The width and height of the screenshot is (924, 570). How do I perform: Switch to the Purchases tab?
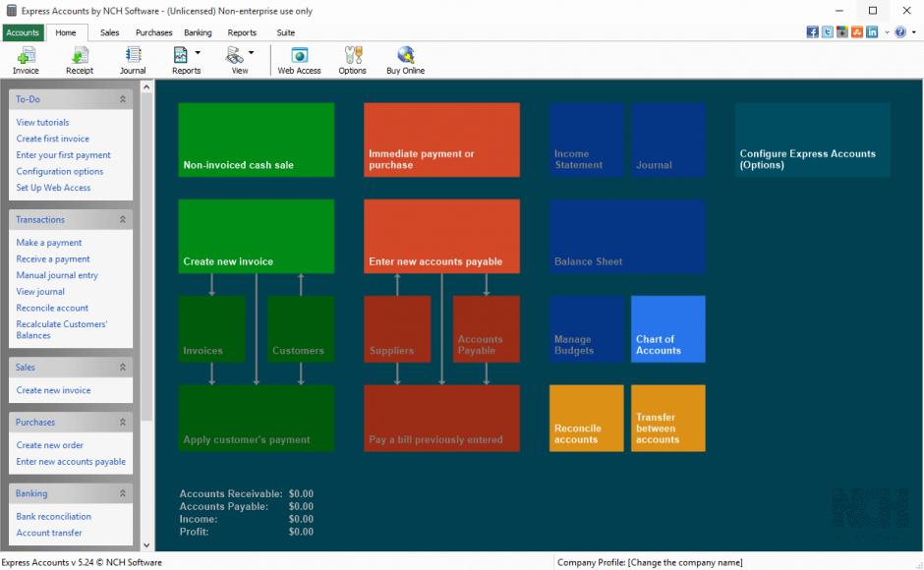[153, 32]
